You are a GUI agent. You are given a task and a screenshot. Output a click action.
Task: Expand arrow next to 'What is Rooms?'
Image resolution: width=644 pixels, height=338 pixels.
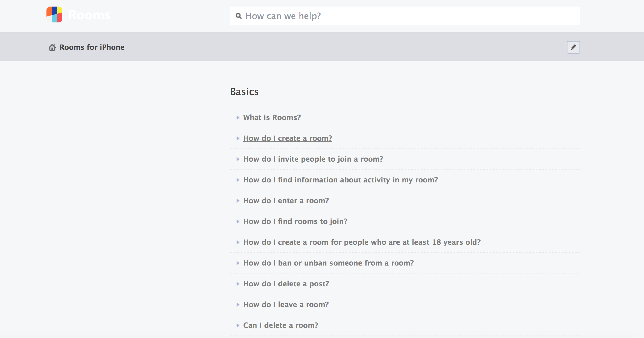(x=238, y=118)
